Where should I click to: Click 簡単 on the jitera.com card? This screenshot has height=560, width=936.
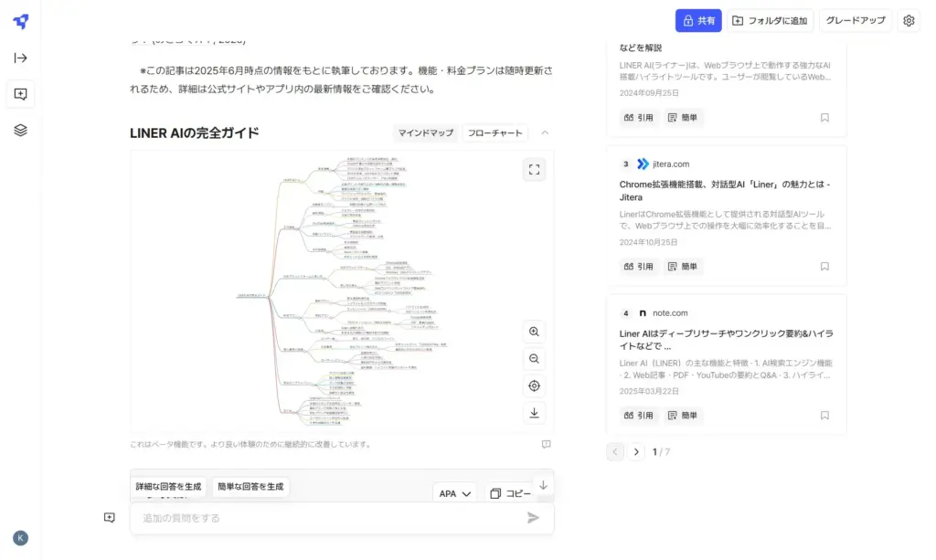pyautogui.click(x=683, y=267)
